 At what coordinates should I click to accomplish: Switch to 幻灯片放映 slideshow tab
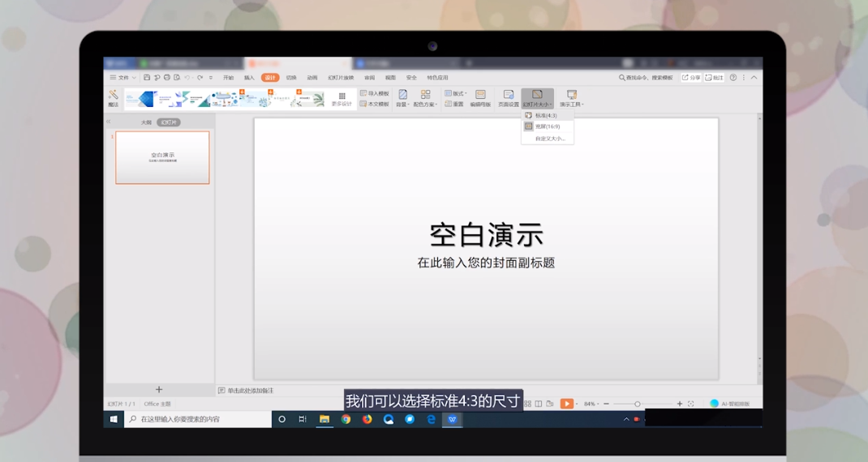[341, 78]
